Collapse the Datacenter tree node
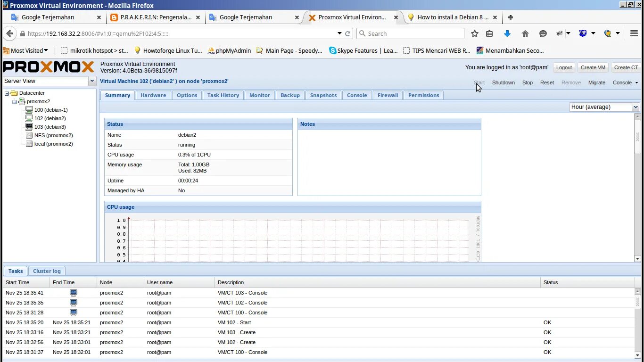Screen dimensions: 644x362 pos(7,93)
